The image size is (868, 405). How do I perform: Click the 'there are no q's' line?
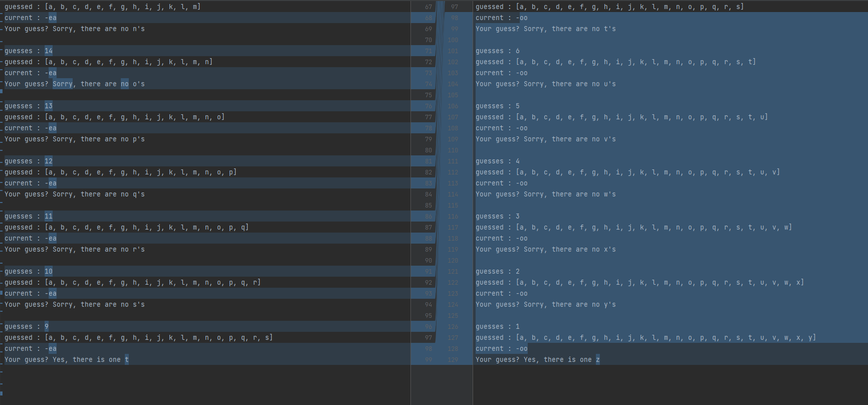(112, 194)
